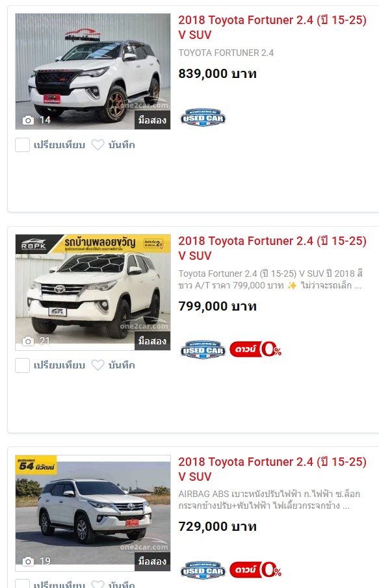The height and width of the screenshot is (588, 379).
Task: View the RBPK dealer Fortuner thumbnail
Action: coord(93,292)
